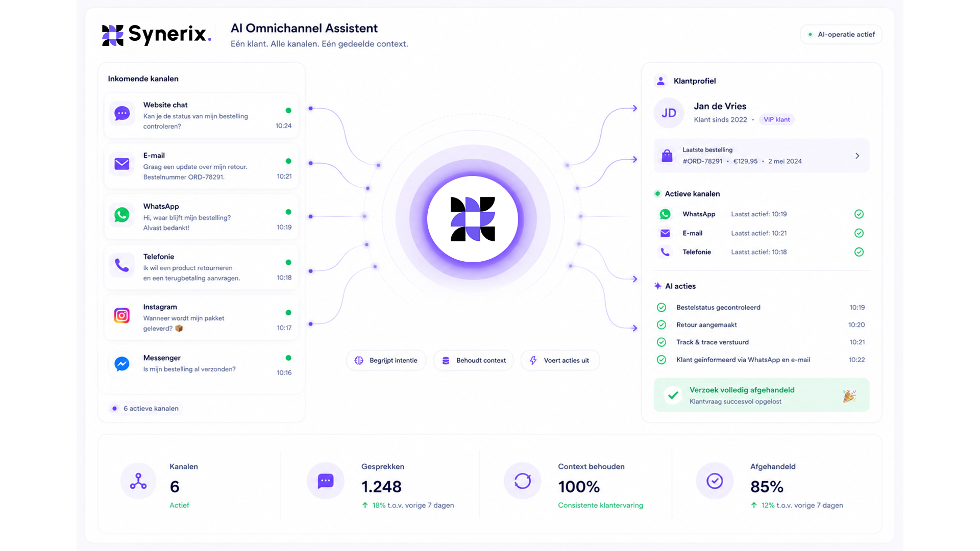The height and width of the screenshot is (551, 980).
Task: Open the Website chat message card
Action: [201, 115]
